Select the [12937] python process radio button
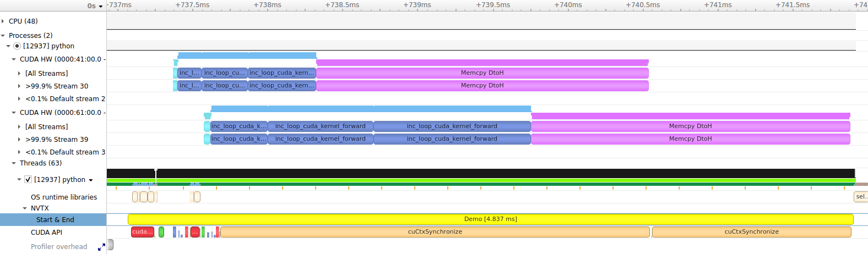This screenshot has height=254, width=868. pyautogui.click(x=17, y=46)
